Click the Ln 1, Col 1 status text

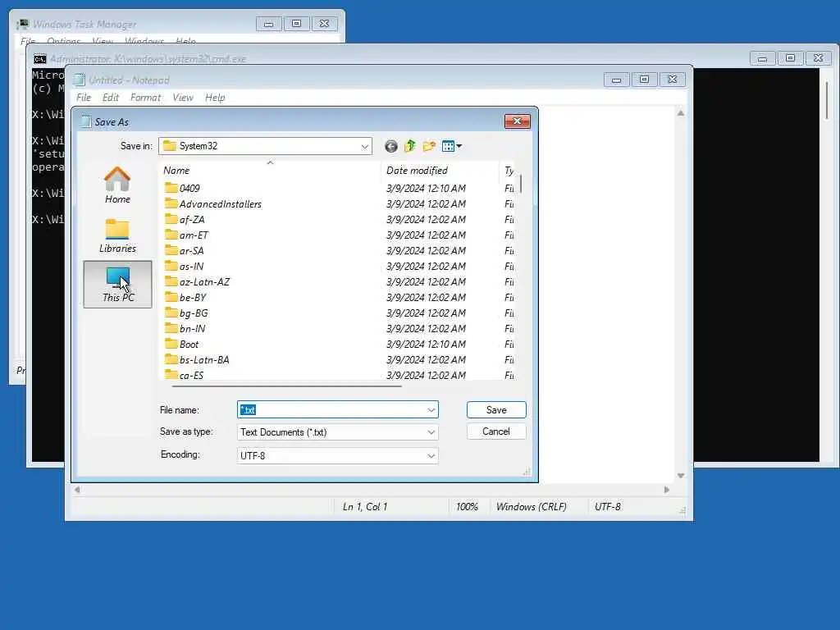[x=365, y=507]
